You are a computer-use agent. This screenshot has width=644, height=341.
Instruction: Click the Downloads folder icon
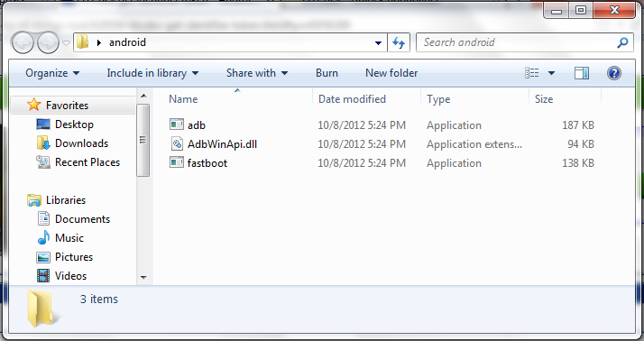[x=43, y=143]
